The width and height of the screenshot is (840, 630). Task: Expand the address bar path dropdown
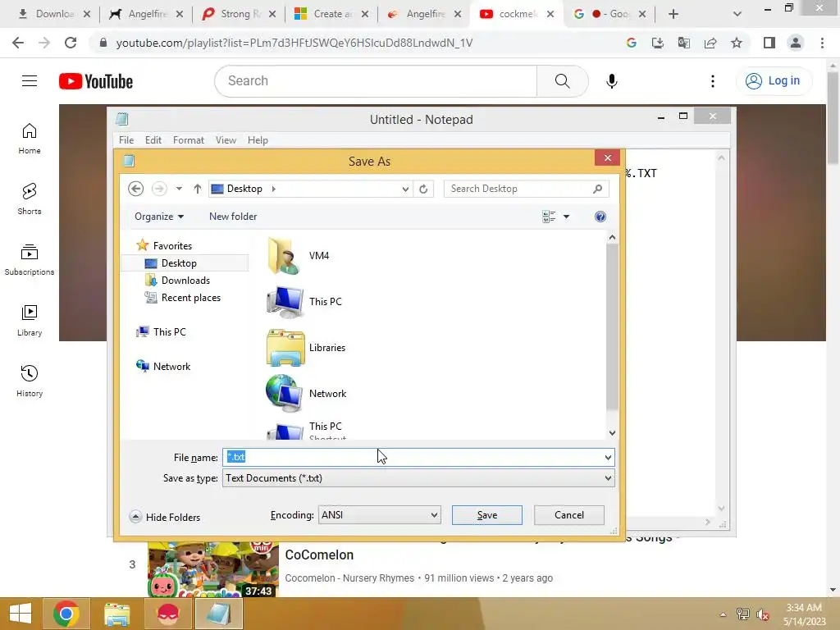(x=405, y=189)
